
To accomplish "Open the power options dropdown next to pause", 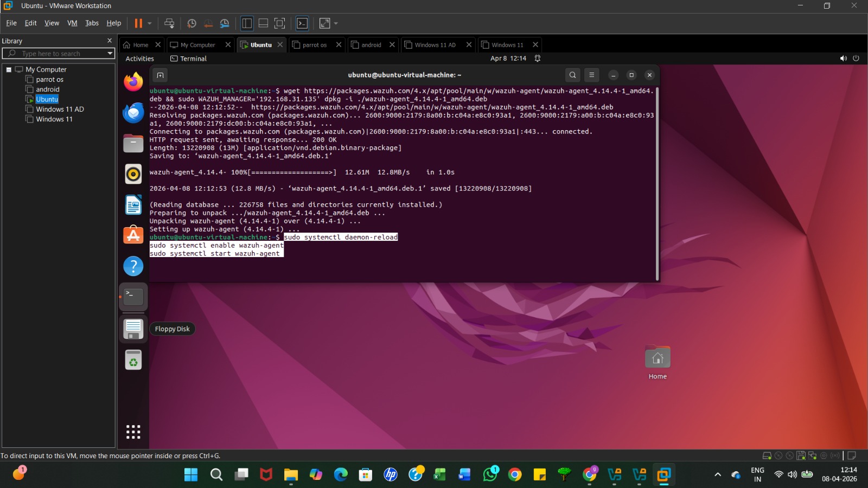I will [150, 23].
